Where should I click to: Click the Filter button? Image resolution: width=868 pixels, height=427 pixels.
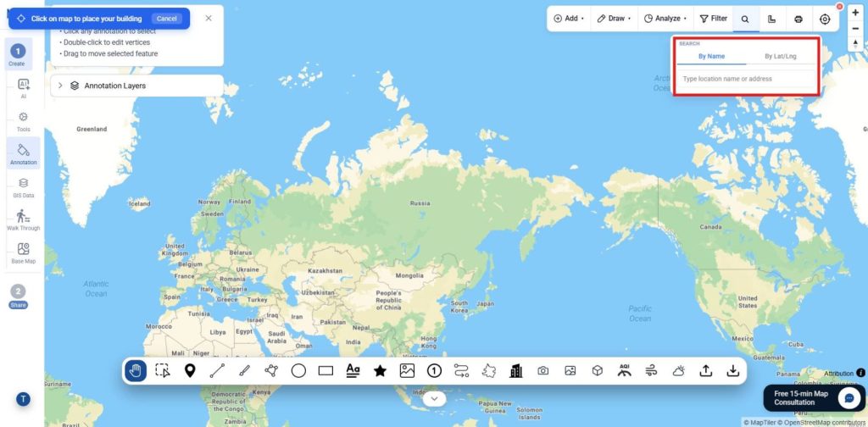(714, 19)
